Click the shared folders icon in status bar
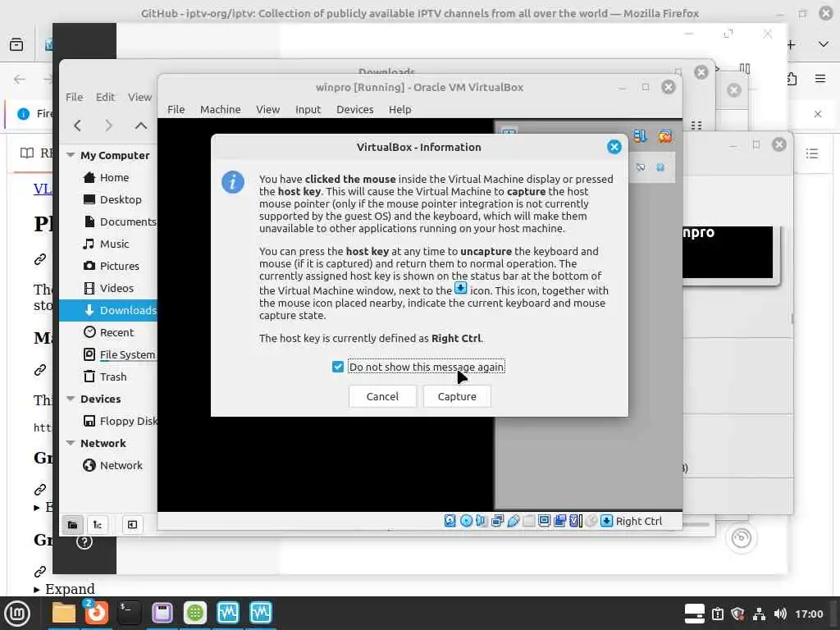 pyautogui.click(x=529, y=521)
